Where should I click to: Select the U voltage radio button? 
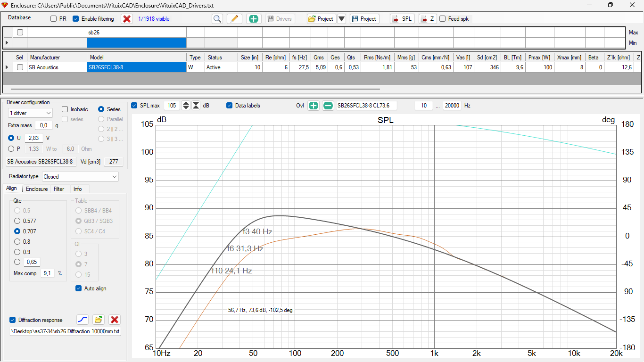point(11,138)
